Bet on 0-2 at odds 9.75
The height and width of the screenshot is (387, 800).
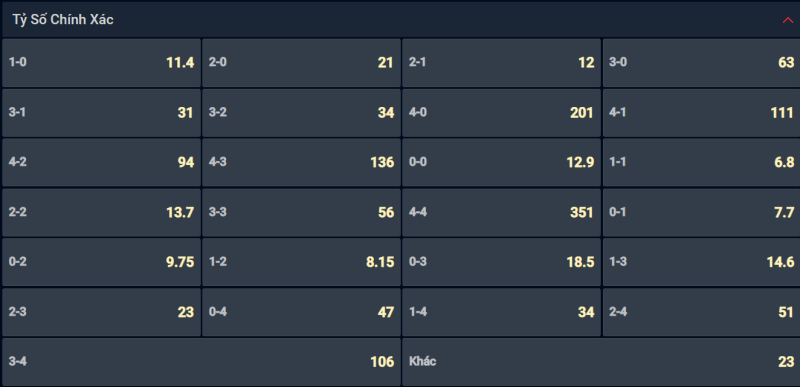(102, 262)
